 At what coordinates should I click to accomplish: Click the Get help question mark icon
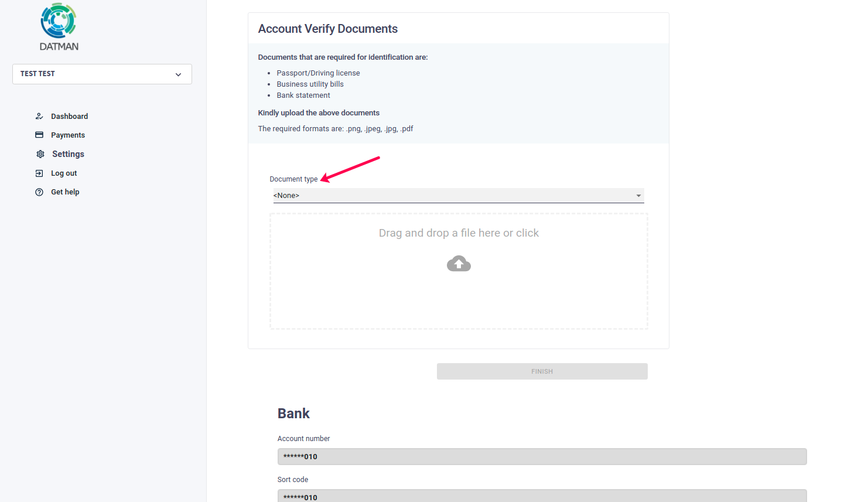(x=39, y=192)
